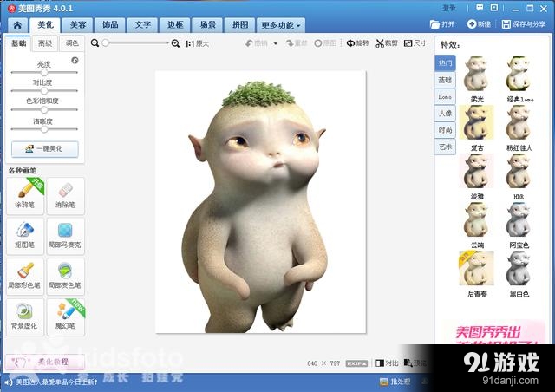Select the 魔幻笔 magic pen tool

(66, 317)
